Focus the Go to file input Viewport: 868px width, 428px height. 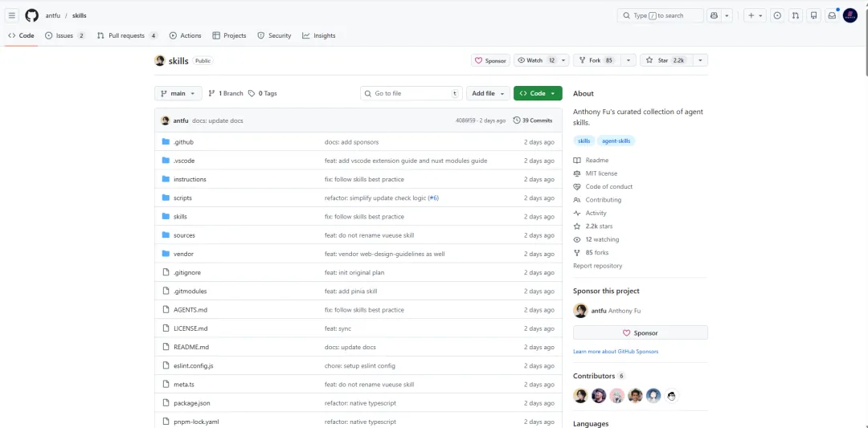coord(411,93)
